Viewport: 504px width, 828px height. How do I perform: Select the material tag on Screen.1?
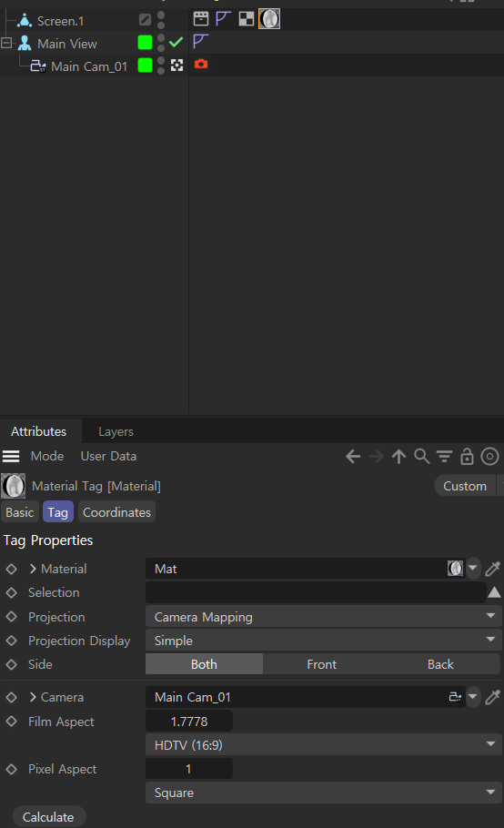tap(269, 19)
